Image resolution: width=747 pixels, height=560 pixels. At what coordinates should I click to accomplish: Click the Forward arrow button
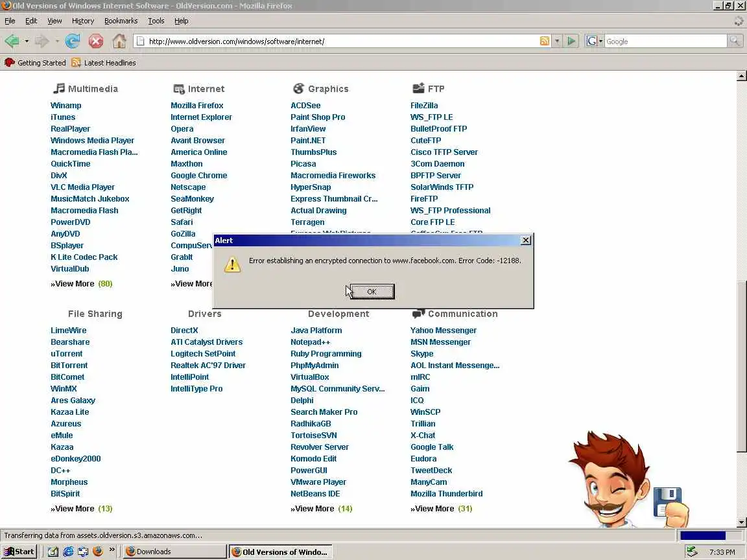pos(42,41)
